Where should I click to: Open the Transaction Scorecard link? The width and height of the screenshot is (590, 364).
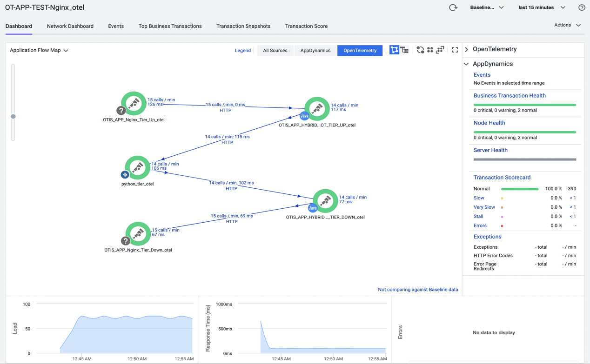[502, 178]
